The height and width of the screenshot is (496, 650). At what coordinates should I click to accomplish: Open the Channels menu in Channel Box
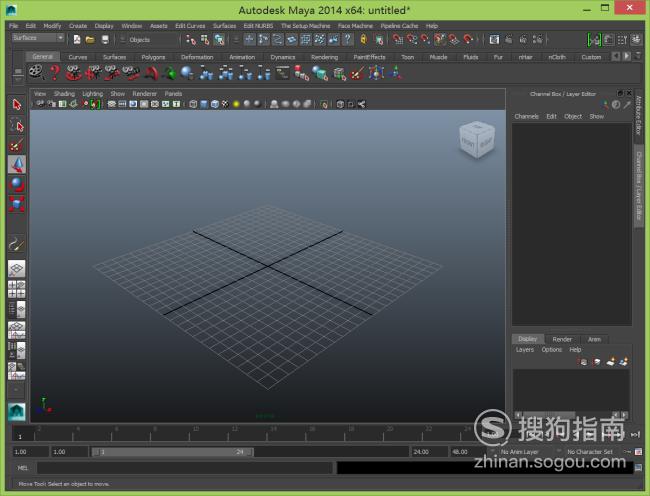click(x=526, y=116)
